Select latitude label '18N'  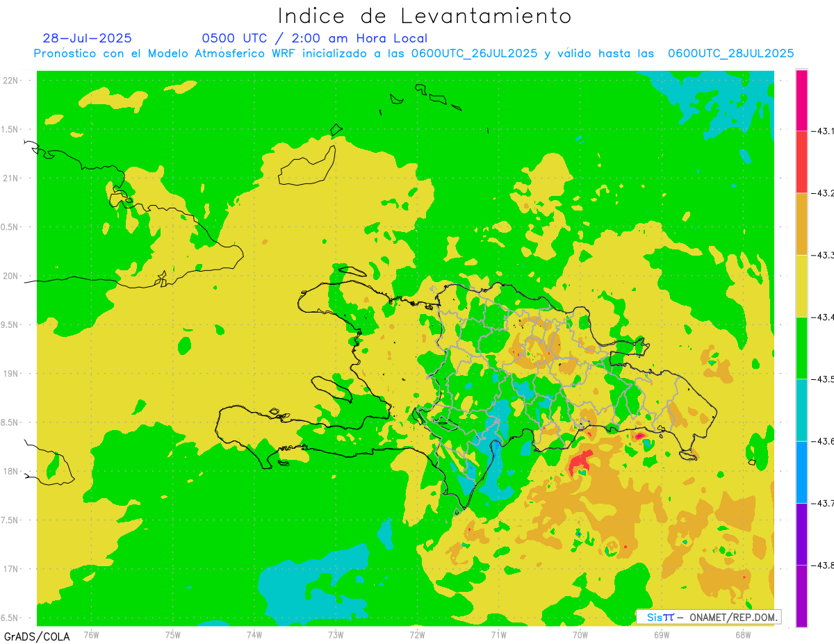point(10,471)
